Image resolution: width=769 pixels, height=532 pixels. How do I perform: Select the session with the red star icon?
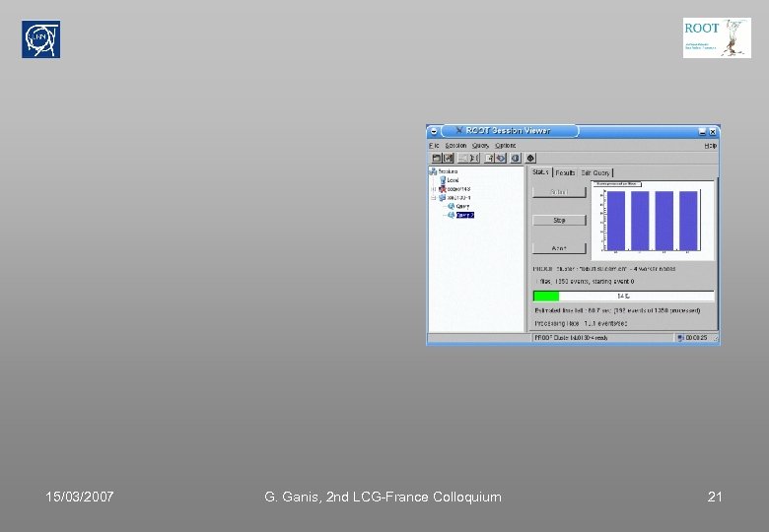click(x=454, y=189)
